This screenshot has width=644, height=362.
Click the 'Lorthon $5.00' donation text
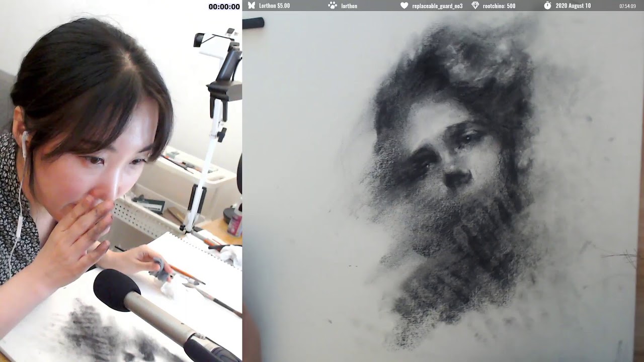274,6
